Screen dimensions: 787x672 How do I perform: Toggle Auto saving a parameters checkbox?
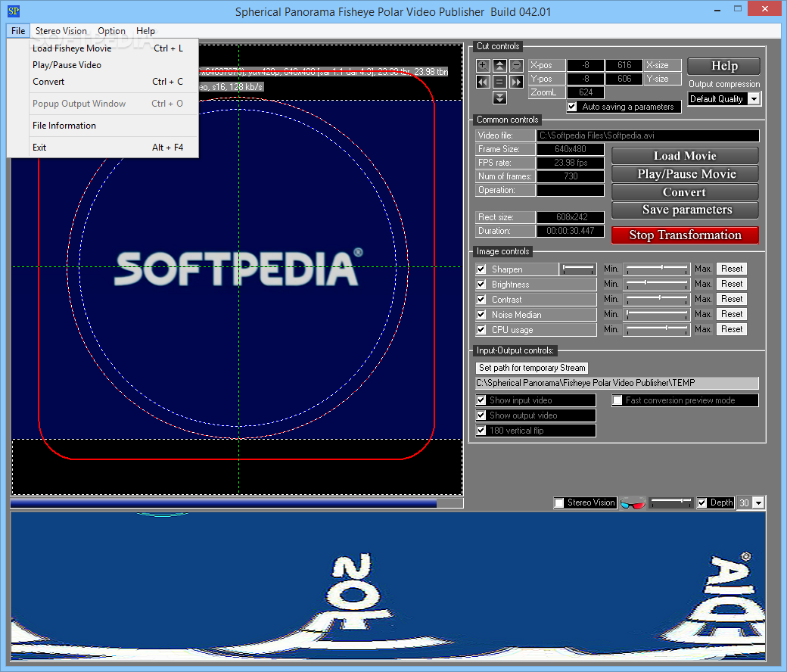pyautogui.click(x=571, y=107)
